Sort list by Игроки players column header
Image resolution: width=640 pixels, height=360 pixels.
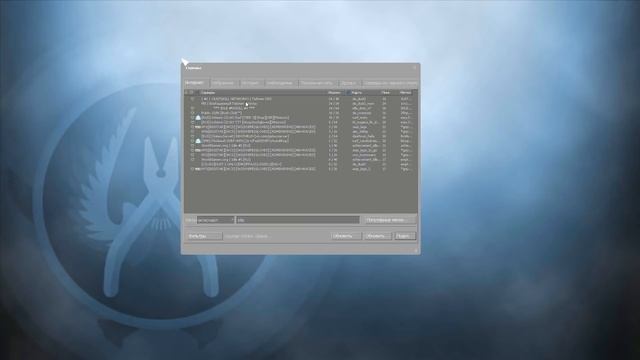tap(337, 93)
